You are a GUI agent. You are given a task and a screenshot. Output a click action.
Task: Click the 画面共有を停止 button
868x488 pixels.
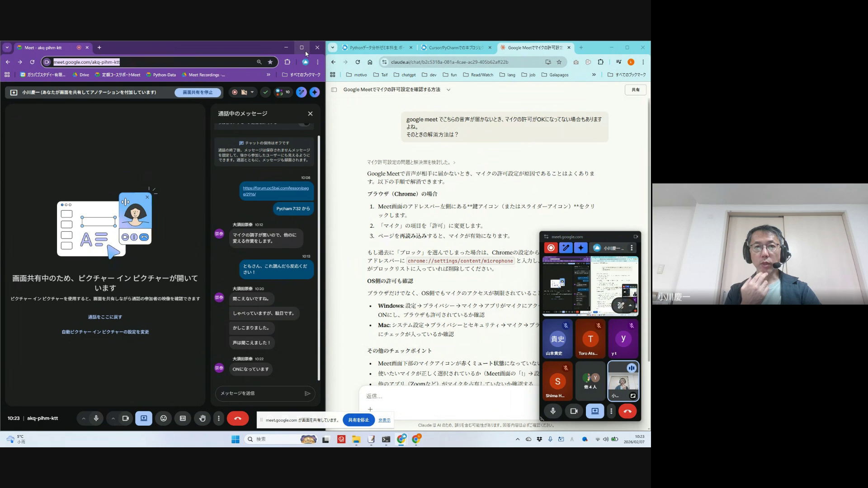(198, 92)
